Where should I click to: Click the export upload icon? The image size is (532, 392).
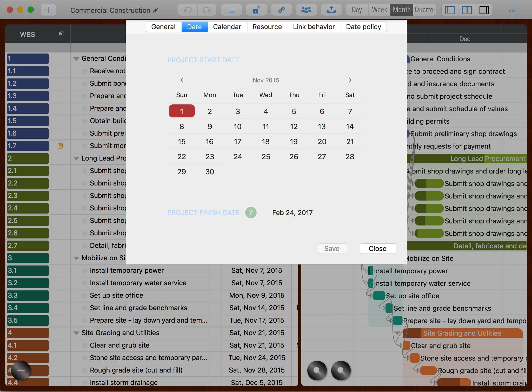331,10
